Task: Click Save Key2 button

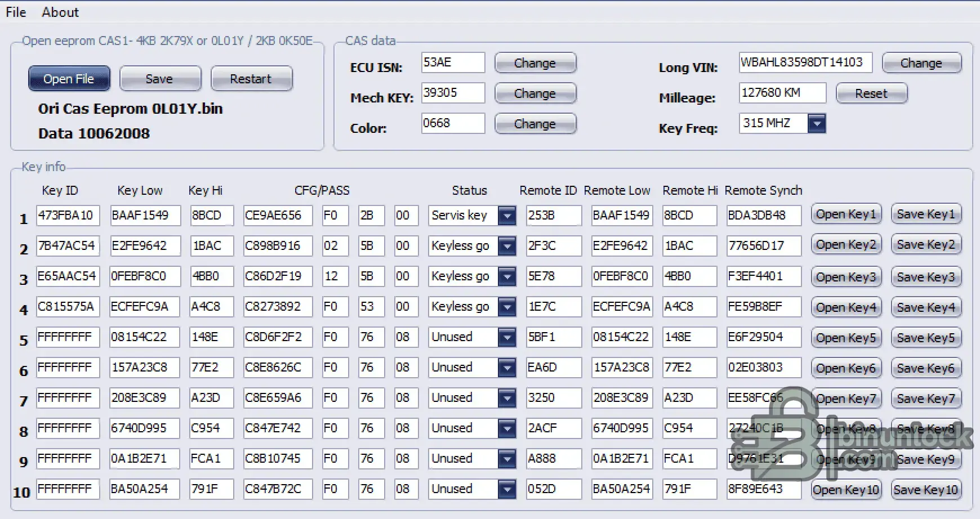Action: coord(926,245)
